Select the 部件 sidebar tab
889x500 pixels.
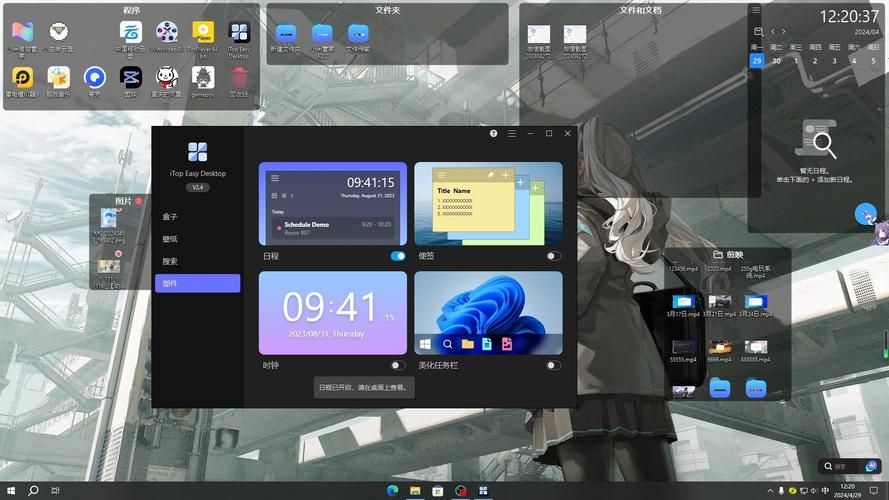[x=197, y=283]
